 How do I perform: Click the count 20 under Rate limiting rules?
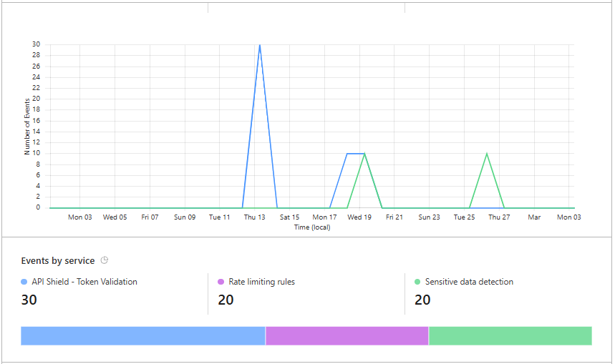point(226,300)
